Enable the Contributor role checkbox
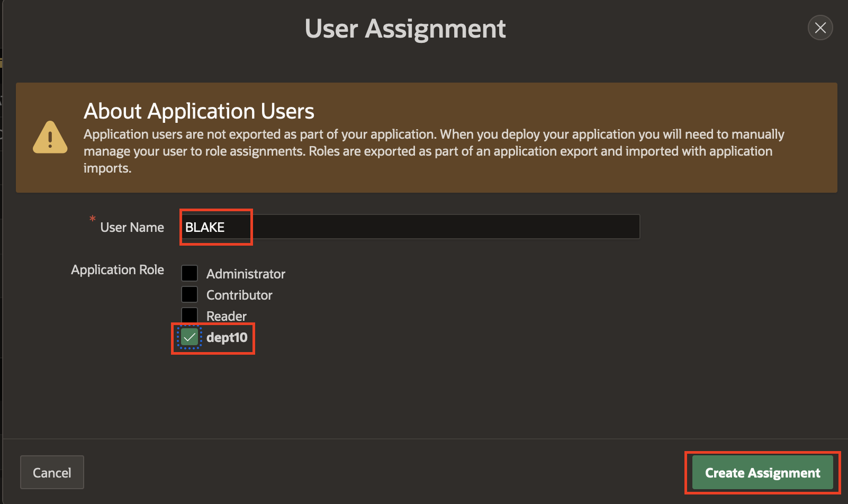The image size is (848, 504). (189, 294)
